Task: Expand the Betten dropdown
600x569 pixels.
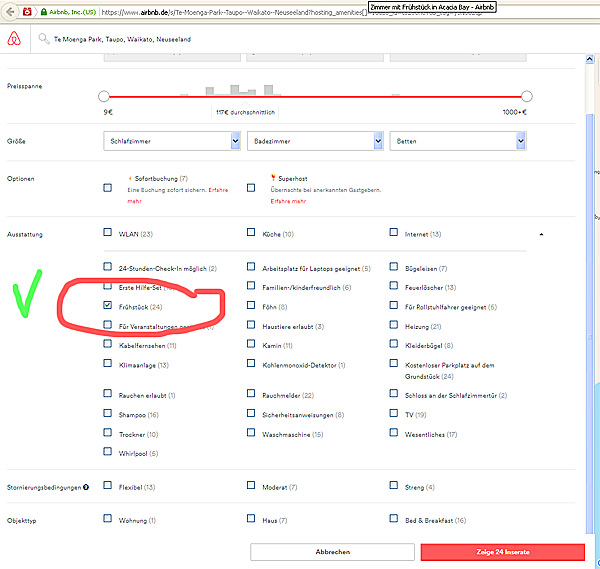Action: pyautogui.click(x=457, y=142)
